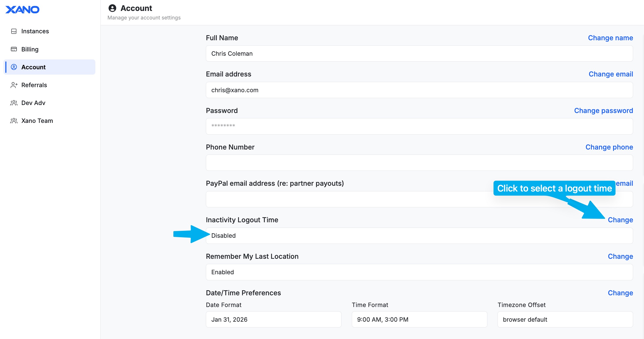Change the Date/Time Preferences
This screenshot has width=644, height=339.
(620, 293)
